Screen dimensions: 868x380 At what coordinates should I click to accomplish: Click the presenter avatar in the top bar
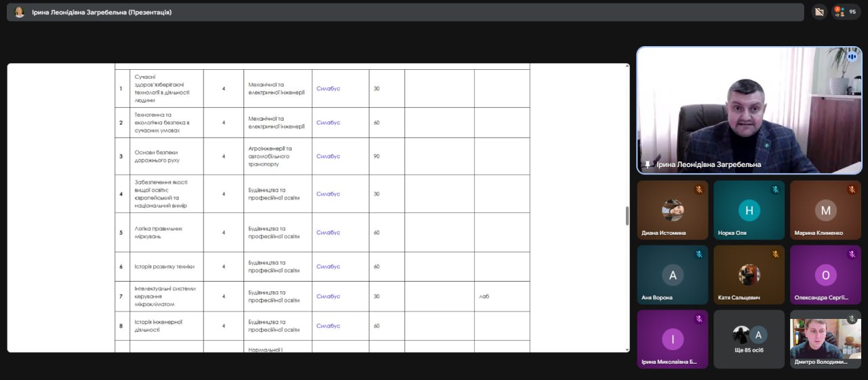[19, 12]
